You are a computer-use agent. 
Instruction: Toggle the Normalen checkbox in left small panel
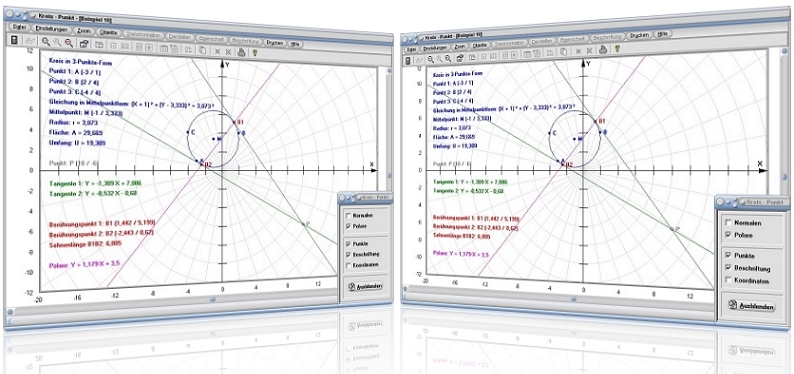(x=347, y=215)
